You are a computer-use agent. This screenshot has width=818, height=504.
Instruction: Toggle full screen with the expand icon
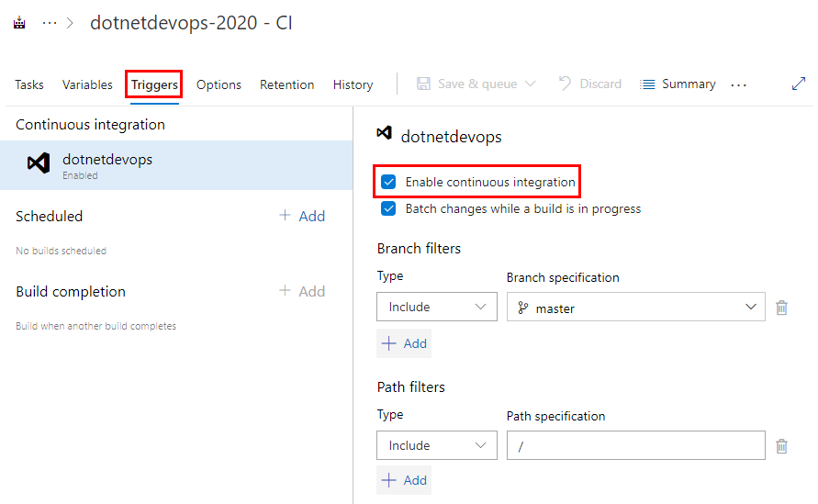(x=798, y=84)
